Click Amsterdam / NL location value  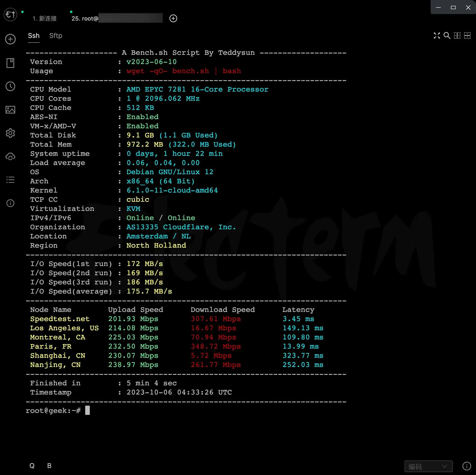coord(158,236)
